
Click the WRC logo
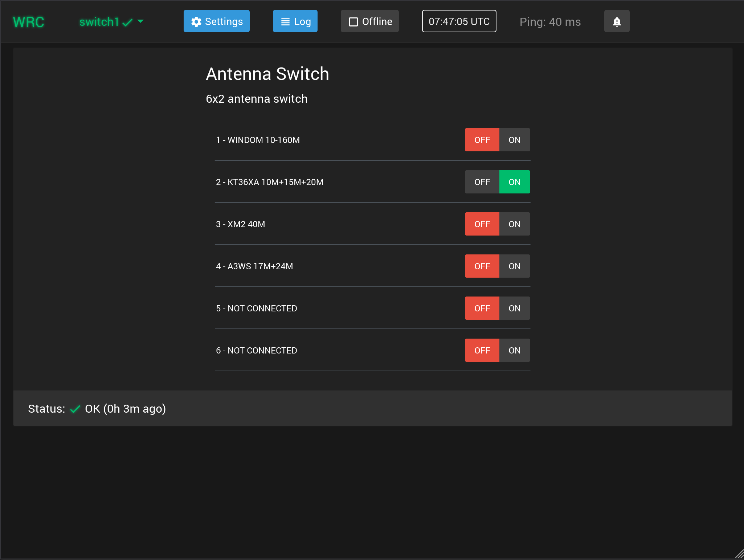pyautogui.click(x=28, y=22)
